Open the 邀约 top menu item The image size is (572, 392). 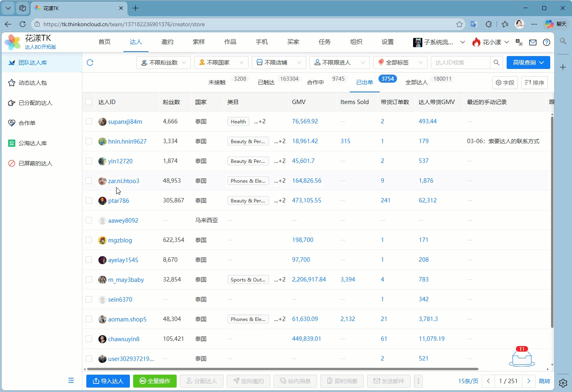tap(167, 42)
